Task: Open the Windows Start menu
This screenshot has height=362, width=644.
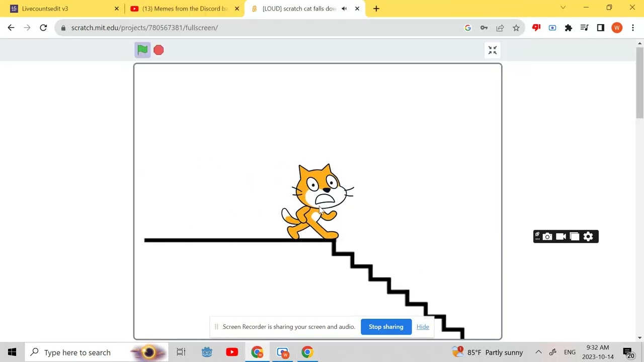Action: click(12, 352)
